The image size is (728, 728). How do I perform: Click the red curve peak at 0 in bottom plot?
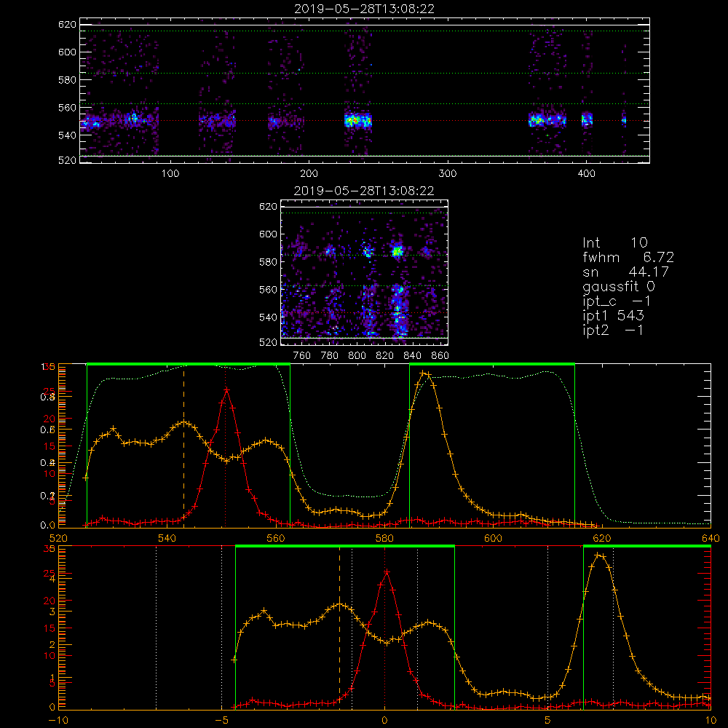387,572
